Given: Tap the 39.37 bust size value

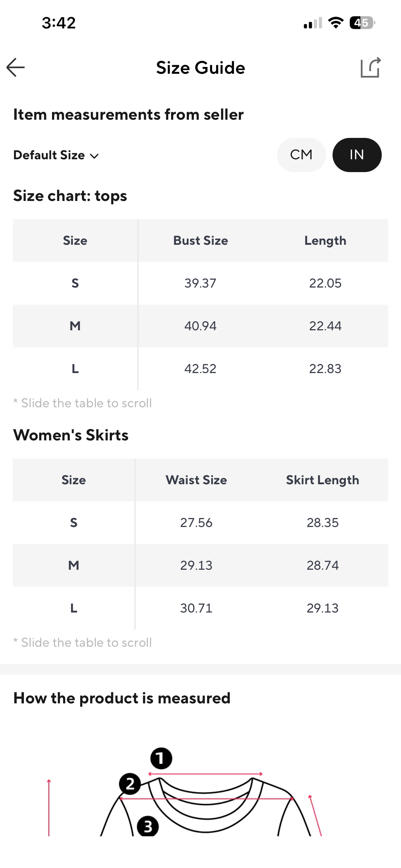Looking at the screenshot, I should [200, 283].
